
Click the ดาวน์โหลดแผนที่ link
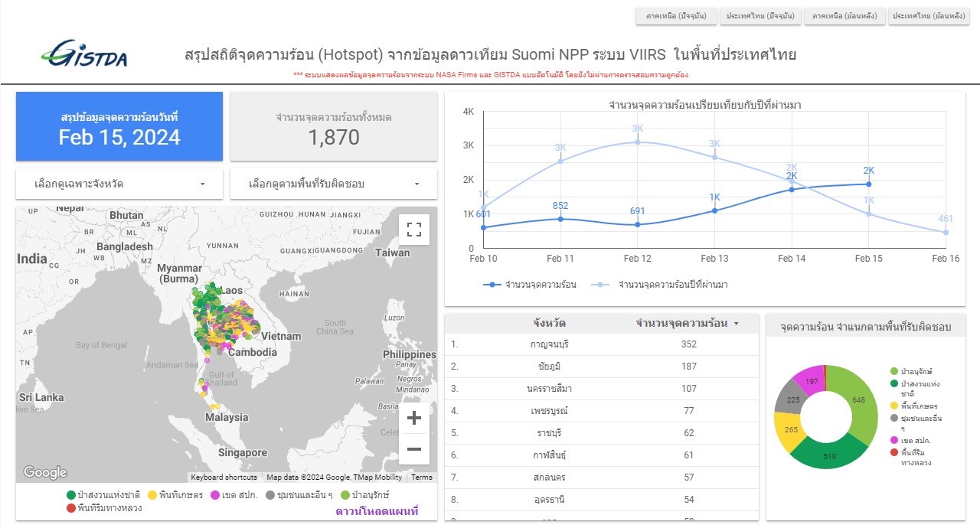(x=377, y=510)
